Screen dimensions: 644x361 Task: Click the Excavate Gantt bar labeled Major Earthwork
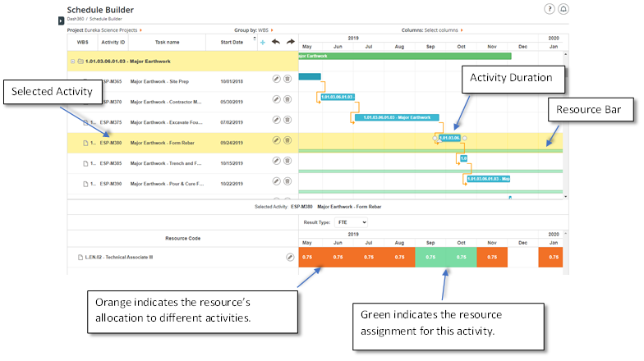click(397, 117)
